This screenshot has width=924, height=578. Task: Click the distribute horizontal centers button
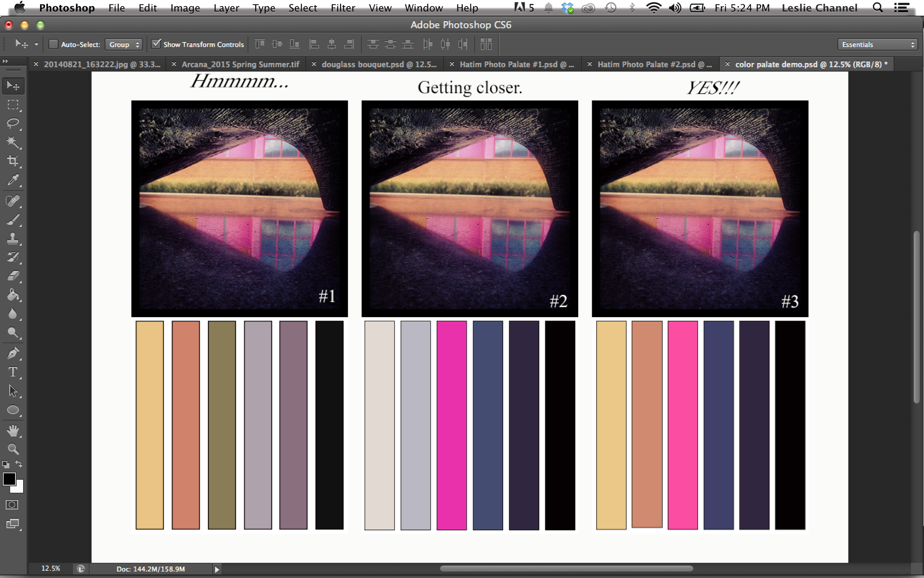(445, 44)
